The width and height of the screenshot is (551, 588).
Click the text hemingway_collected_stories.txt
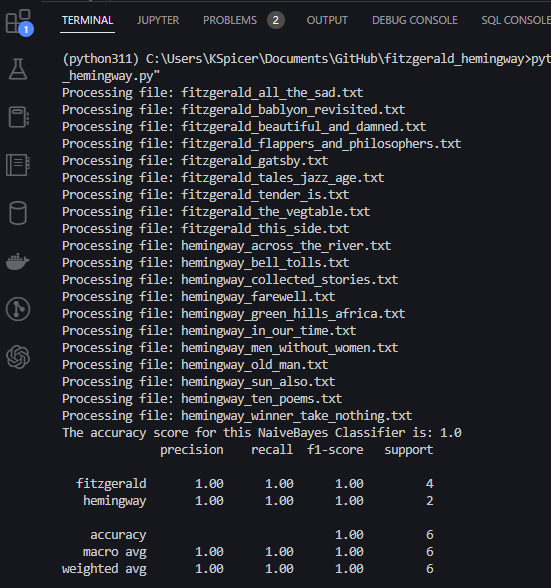click(x=290, y=280)
